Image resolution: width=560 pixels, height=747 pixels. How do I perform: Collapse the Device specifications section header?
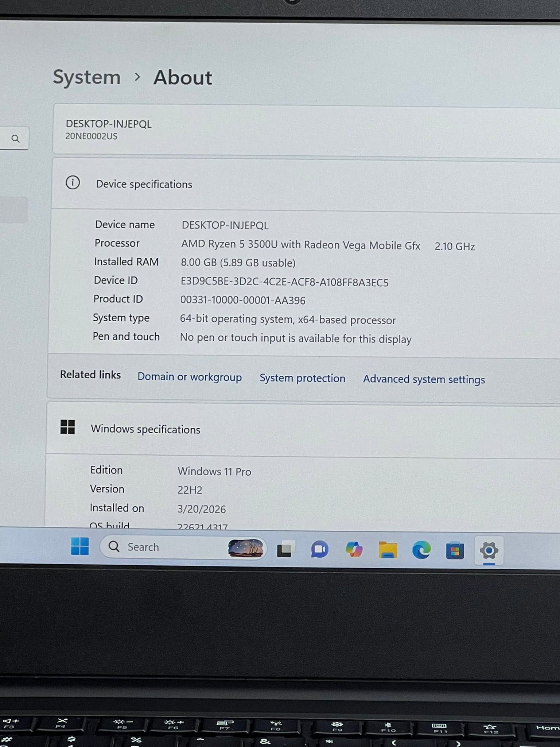(x=306, y=185)
